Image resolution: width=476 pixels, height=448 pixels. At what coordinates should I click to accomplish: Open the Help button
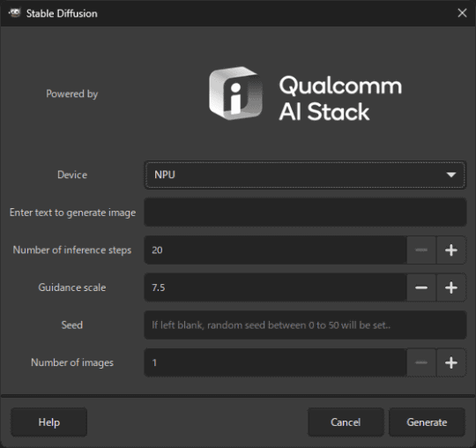click(48, 422)
